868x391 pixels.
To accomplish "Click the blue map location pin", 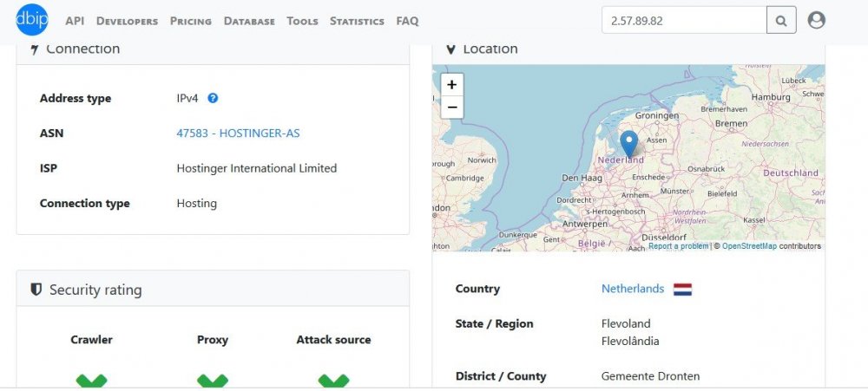I will [x=628, y=144].
